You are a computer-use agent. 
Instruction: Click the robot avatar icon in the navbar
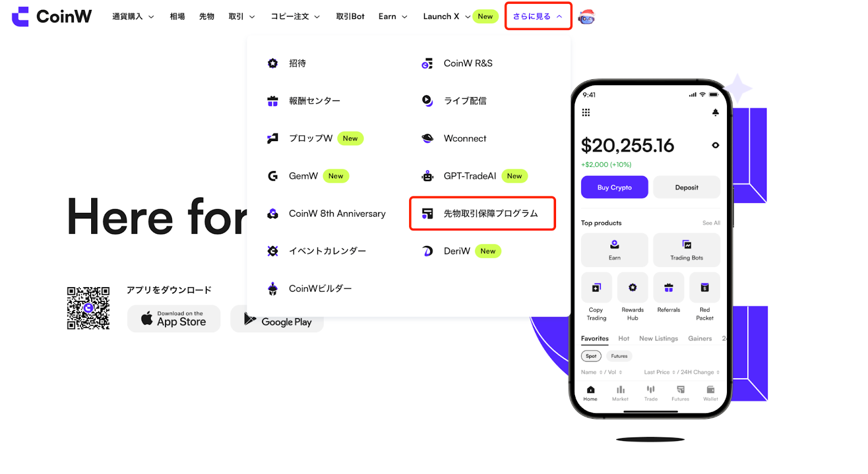click(586, 17)
